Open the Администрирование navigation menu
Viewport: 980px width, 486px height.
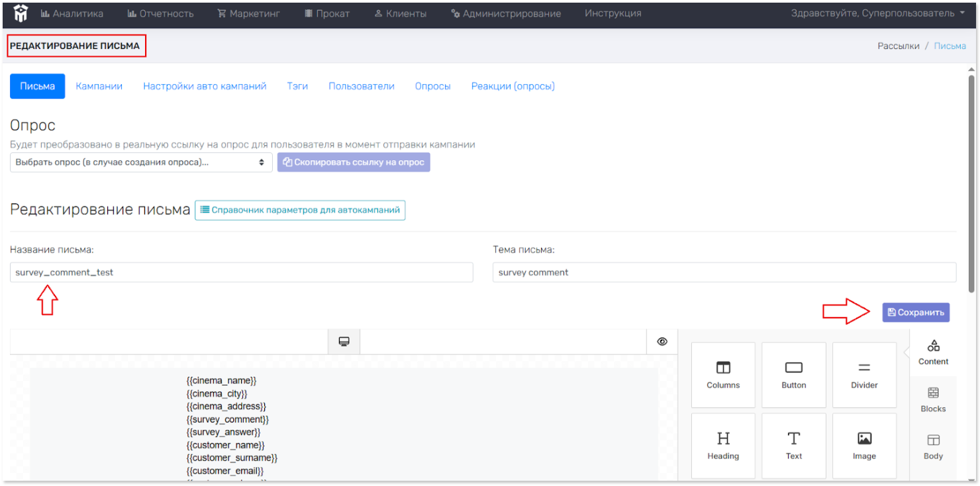(x=506, y=13)
